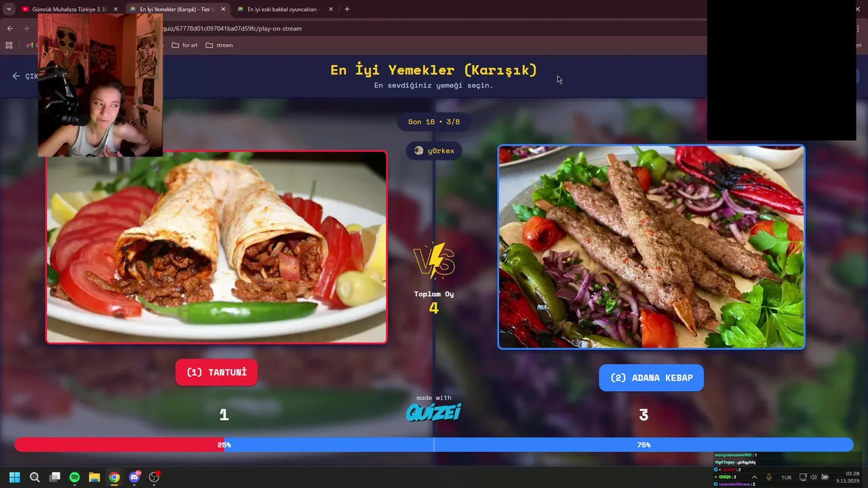Expand the hidden system tray icons chevron

pos(754,477)
